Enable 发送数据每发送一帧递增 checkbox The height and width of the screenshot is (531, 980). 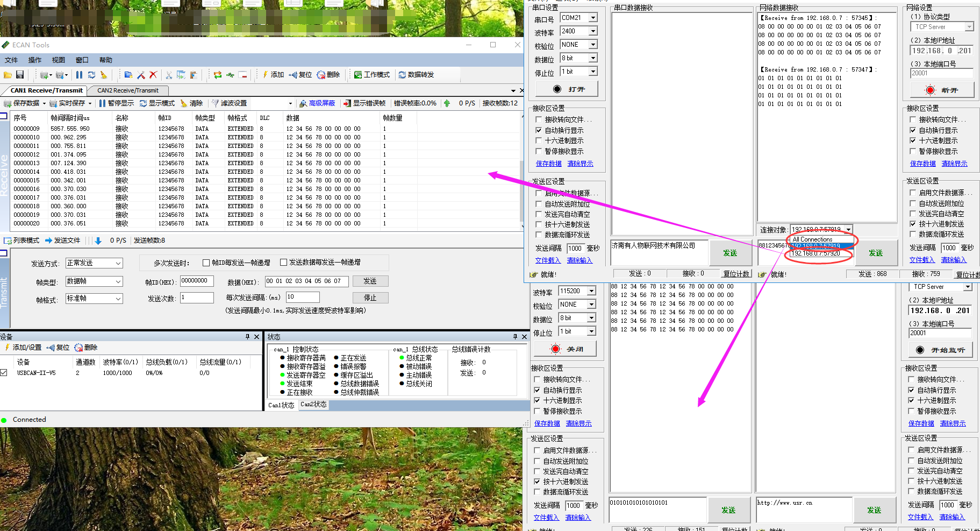283,263
